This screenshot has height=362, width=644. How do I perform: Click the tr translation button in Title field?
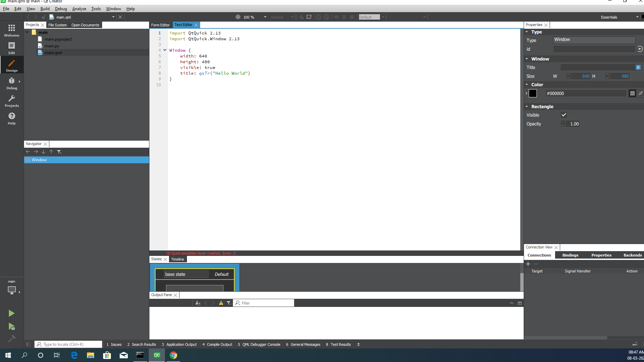point(638,67)
